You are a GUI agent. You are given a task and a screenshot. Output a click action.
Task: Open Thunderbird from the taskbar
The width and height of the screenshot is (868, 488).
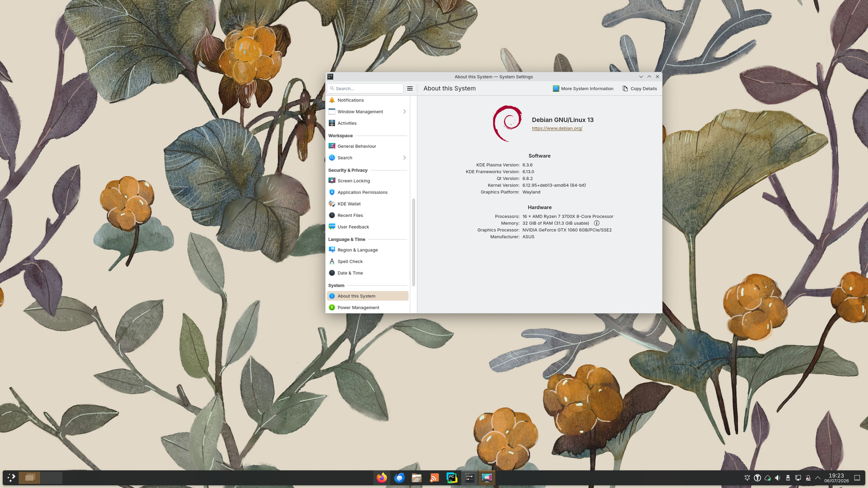pyautogui.click(x=399, y=478)
